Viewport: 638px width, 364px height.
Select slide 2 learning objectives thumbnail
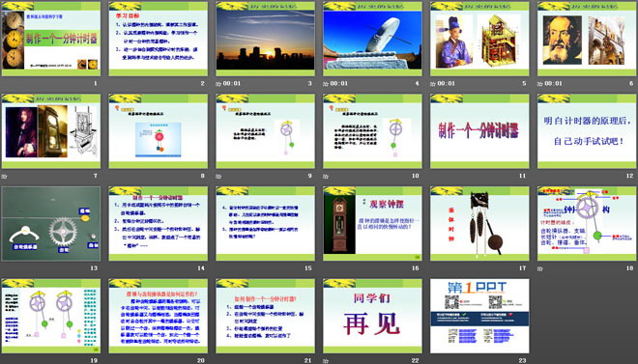click(x=158, y=39)
